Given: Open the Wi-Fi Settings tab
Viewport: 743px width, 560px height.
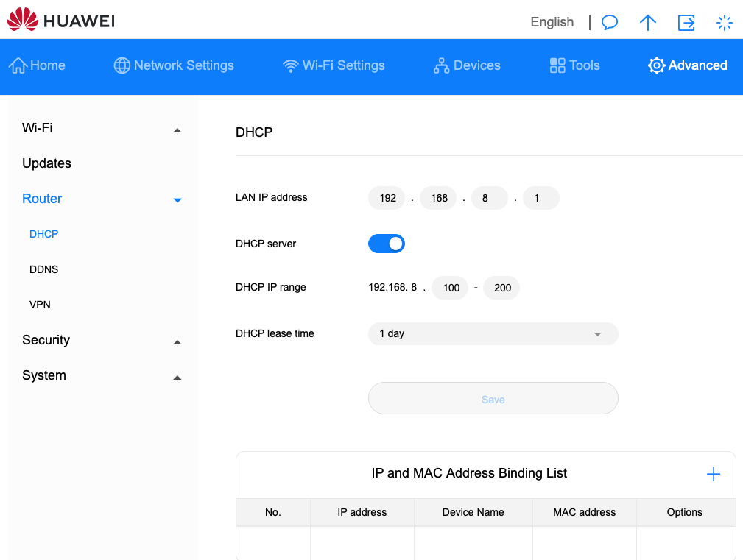Looking at the screenshot, I should (334, 65).
